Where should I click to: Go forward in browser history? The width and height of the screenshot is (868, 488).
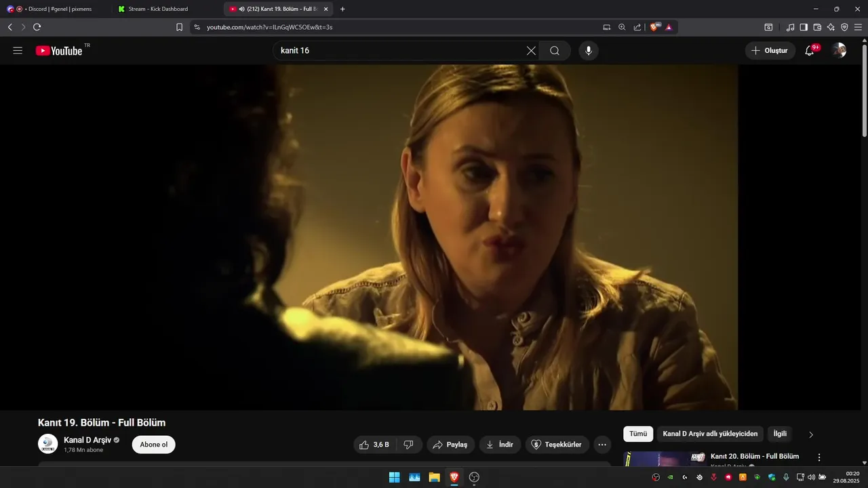pos(23,27)
